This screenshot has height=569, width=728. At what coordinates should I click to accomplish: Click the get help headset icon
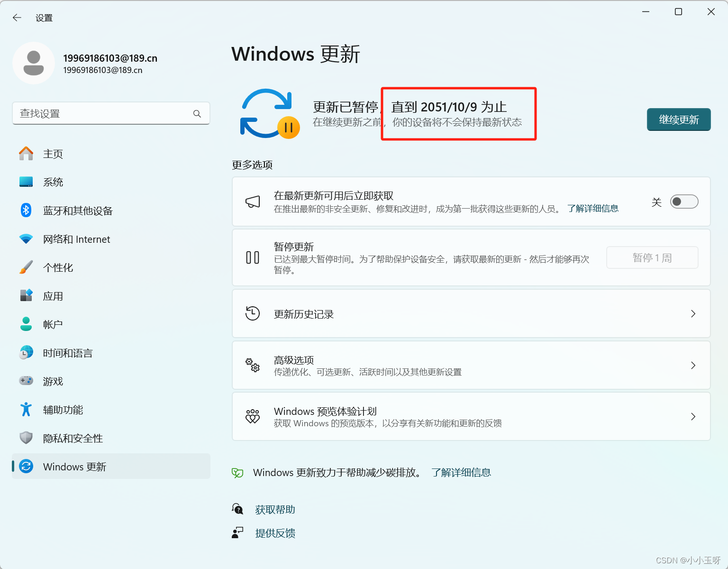(x=237, y=509)
